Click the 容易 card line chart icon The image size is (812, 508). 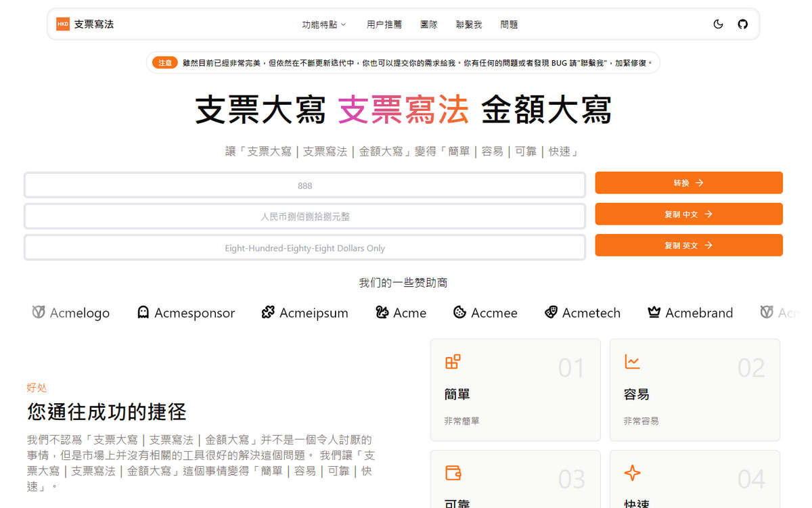(632, 362)
